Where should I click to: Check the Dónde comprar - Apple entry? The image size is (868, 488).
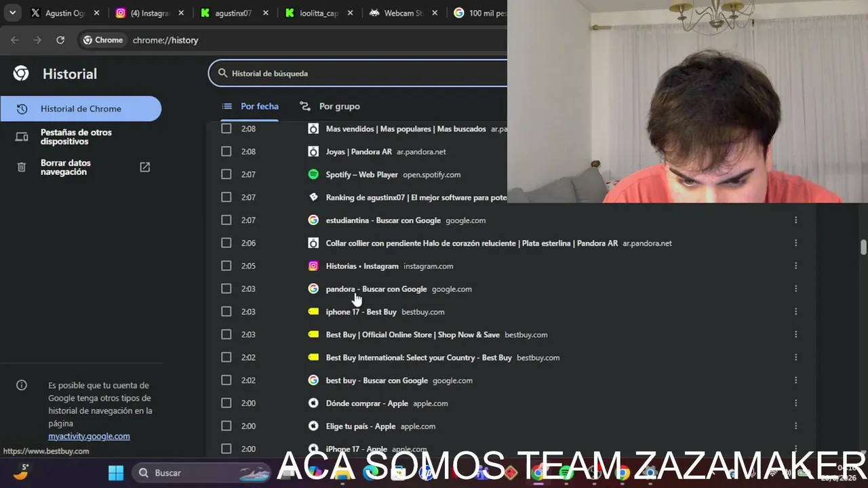(226, 403)
